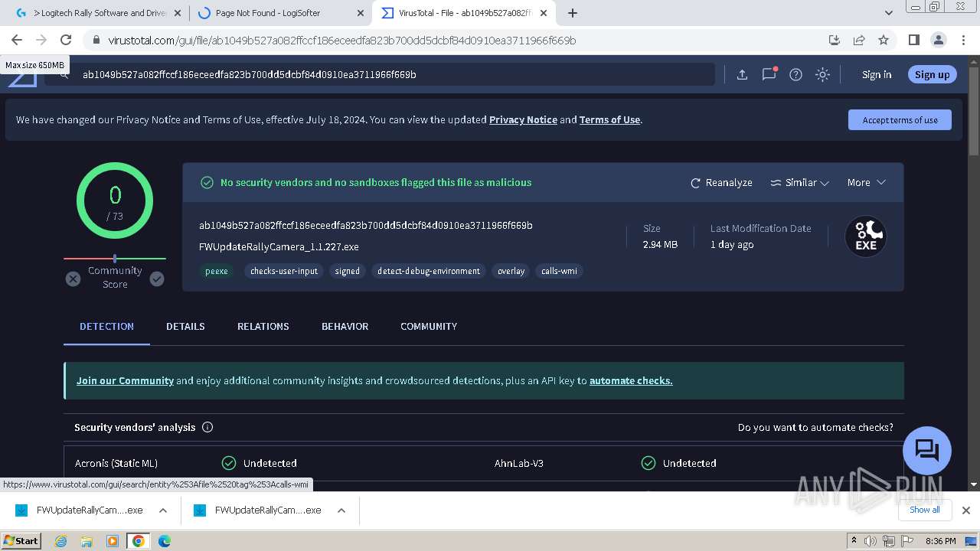Open the Terms of Use link
The image size is (980, 551).
pos(609,119)
